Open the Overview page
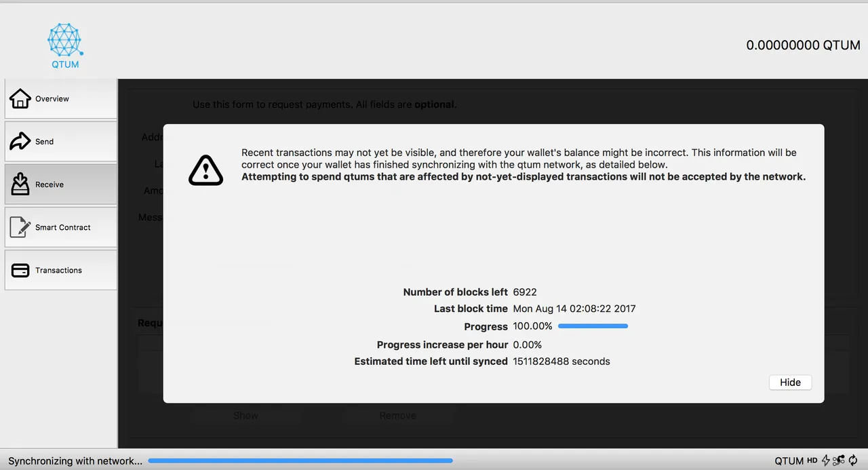The width and height of the screenshot is (868, 470). click(x=60, y=98)
